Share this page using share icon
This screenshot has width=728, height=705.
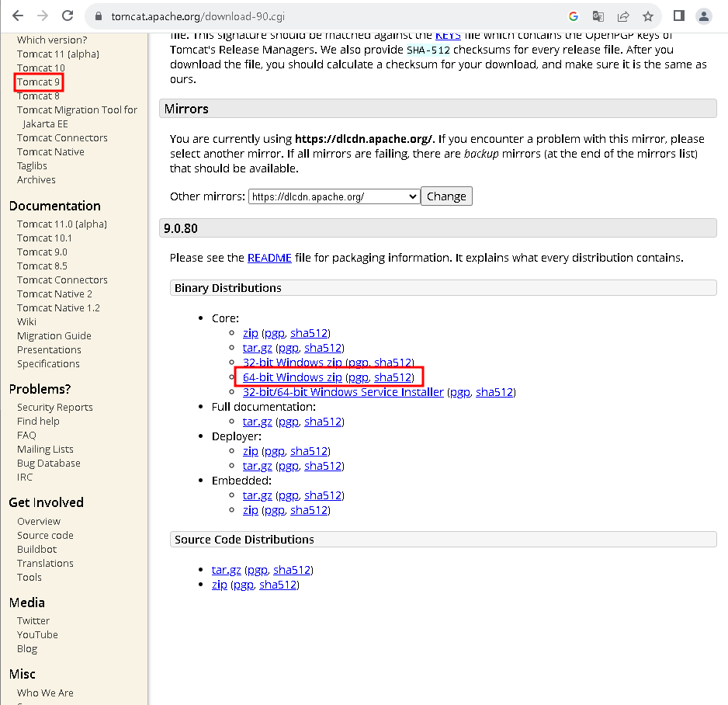pyautogui.click(x=623, y=16)
